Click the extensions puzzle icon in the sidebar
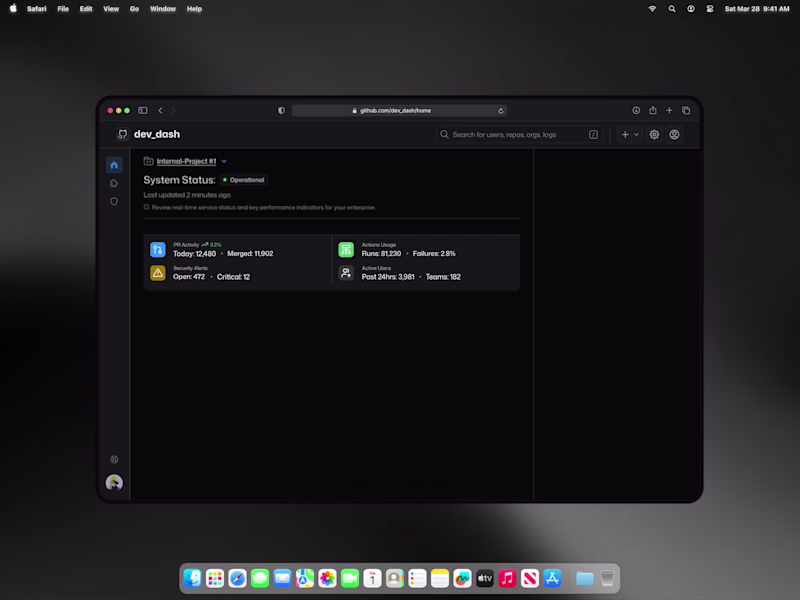The height and width of the screenshot is (600, 800). tap(114, 183)
